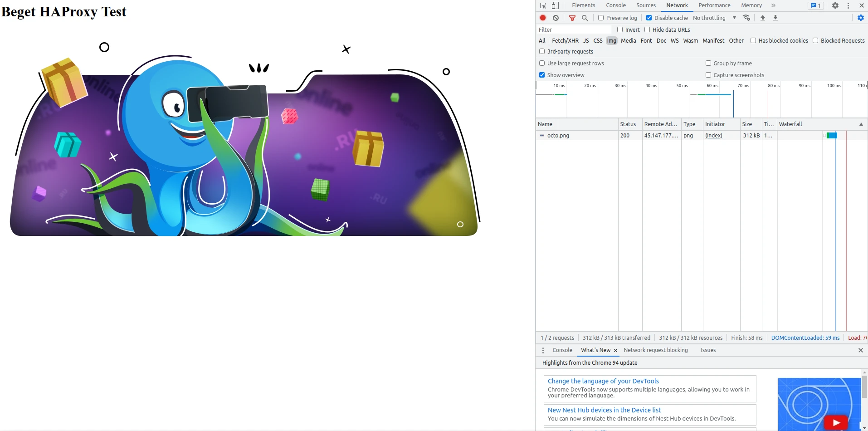Open the (index) initiator link
The image size is (868, 431).
[x=713, y=135]
